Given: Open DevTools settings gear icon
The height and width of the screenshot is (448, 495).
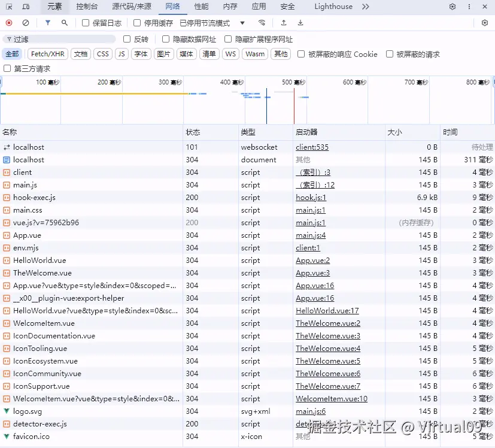Looking at the screenshot, I should coord(453,7).
